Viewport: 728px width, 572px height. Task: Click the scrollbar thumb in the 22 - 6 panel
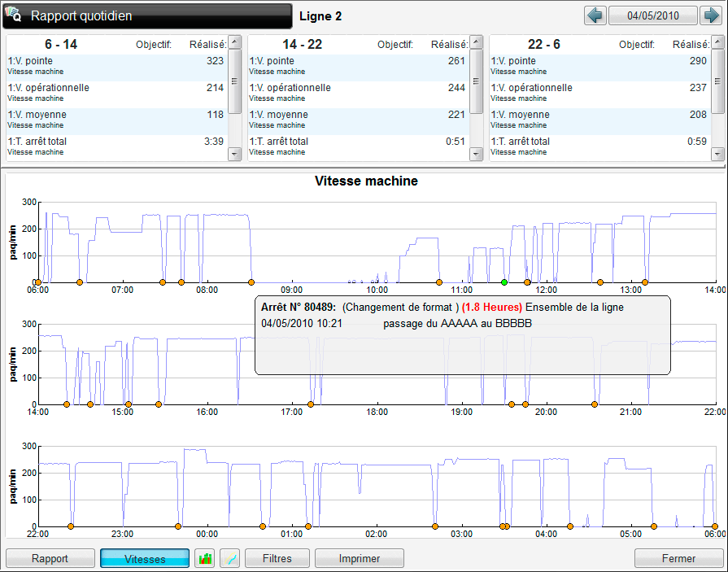(x=717, y=81)
